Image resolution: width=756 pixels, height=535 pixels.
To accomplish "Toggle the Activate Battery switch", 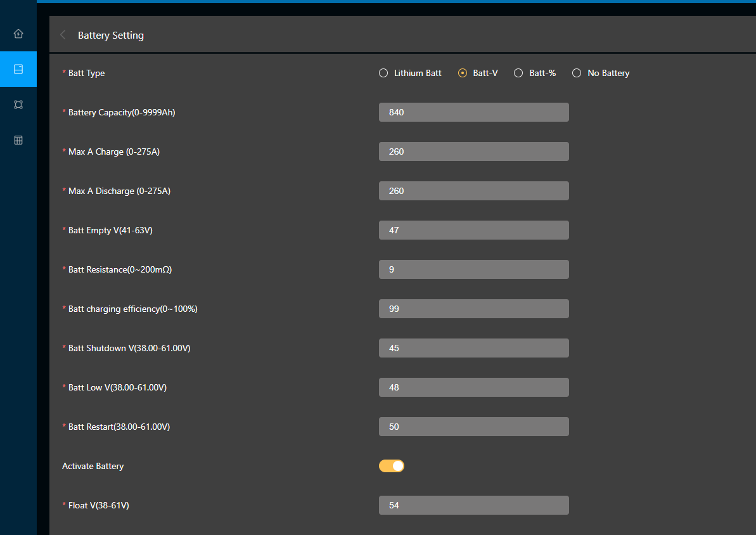I will [x=392, y=466].
